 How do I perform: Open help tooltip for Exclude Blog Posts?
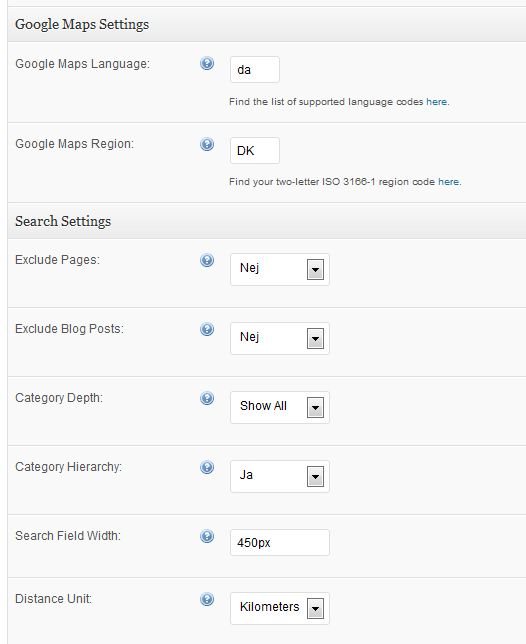(x=207, y=329)
